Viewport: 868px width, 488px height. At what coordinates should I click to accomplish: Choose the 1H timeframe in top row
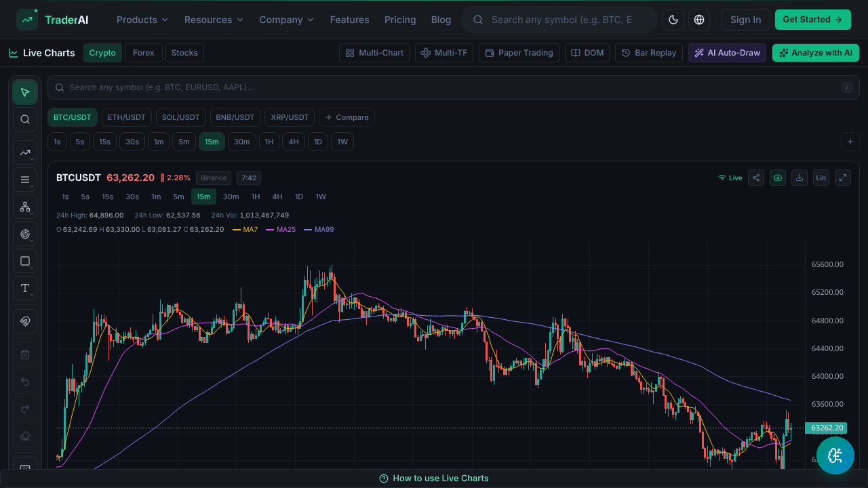coord(269,142)
